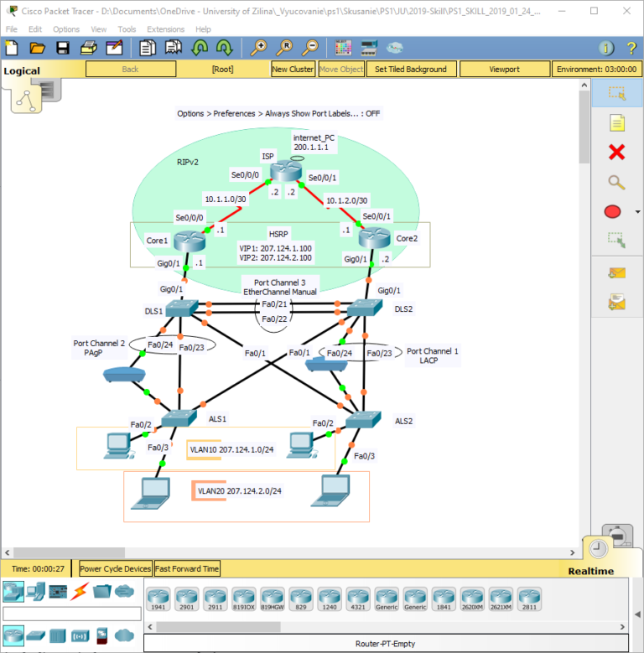This screenshot has width=644, height=653.
Task: Click the Zoom In toolbar icon
Action: tap(260, 48)
